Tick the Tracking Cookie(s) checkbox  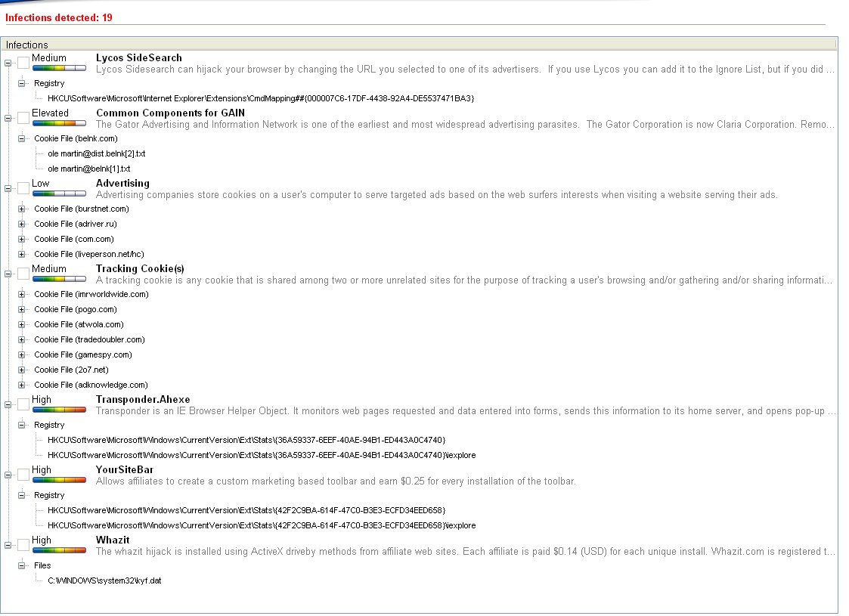click(23, 274)
